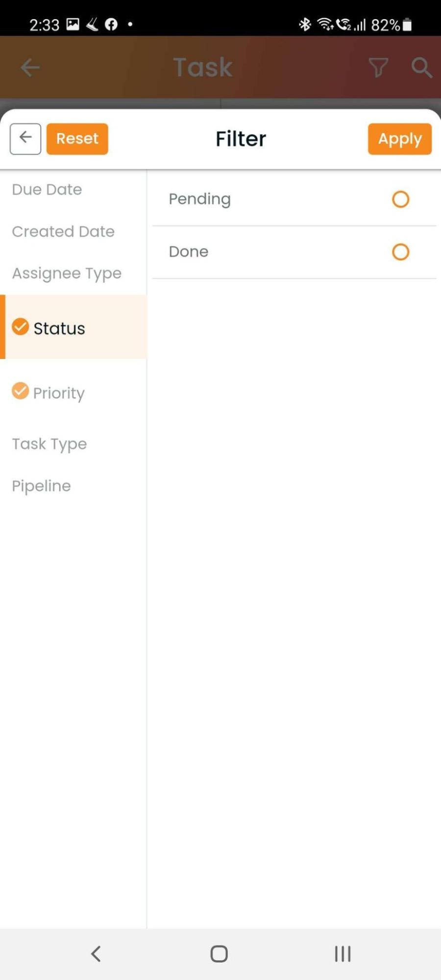This screenshot has height=980, width=441.
Task: Tap the Task screen back arrow
Action: pos(30,67)
